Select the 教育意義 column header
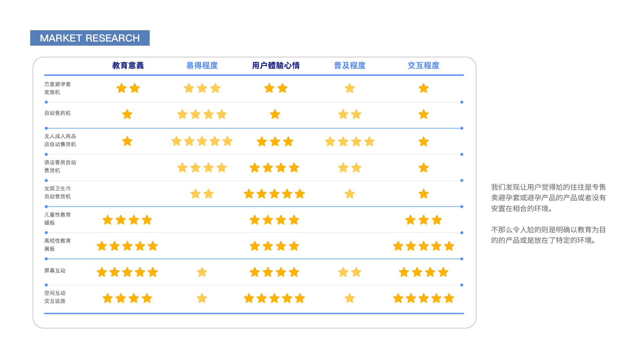The height and width of the screenshot is (362, 644). pyautogui.click(x=128, y=65)
